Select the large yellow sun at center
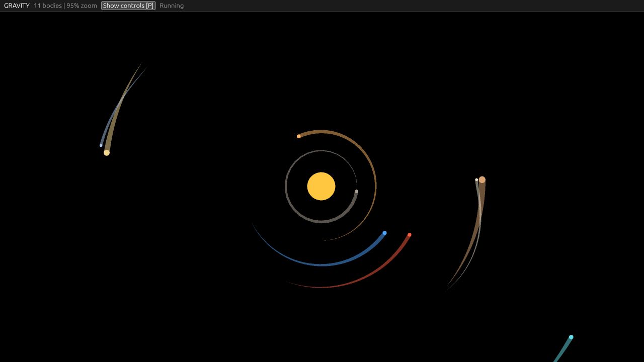644x362 pixels. (321, 187)
